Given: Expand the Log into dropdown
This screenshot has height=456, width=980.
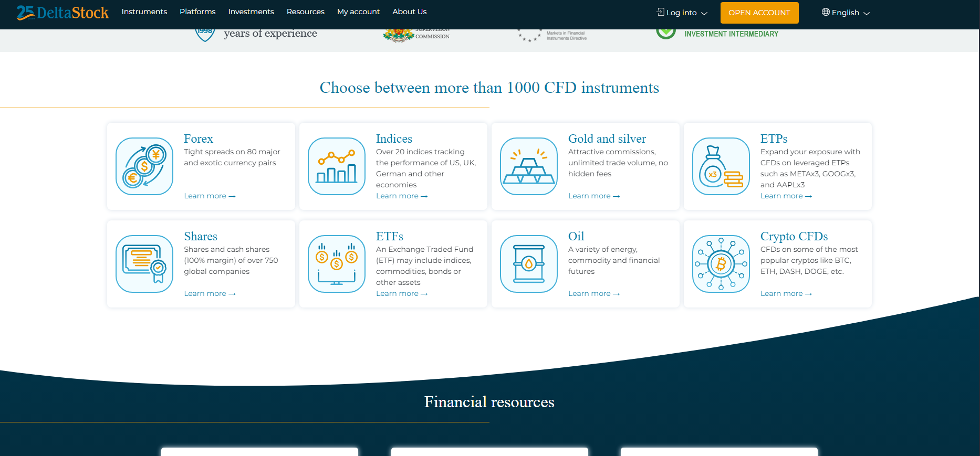Looking at the screenshot, I should tap(682, 13).
